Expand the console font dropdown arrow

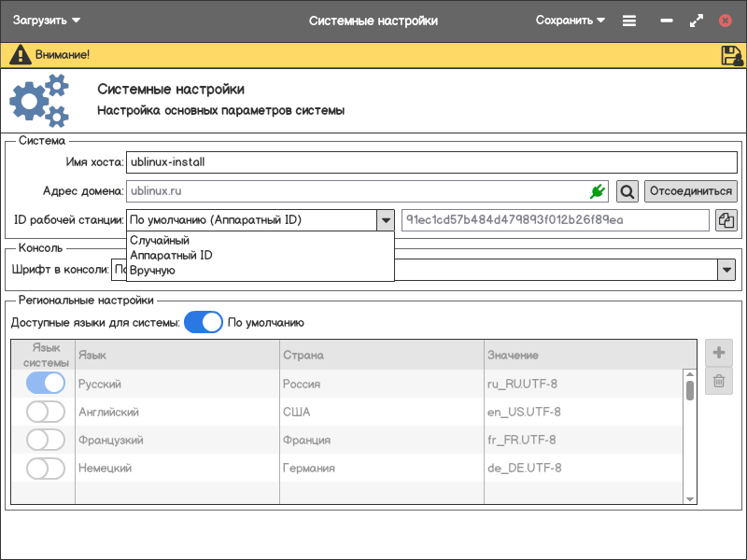[x=726, y=270]
